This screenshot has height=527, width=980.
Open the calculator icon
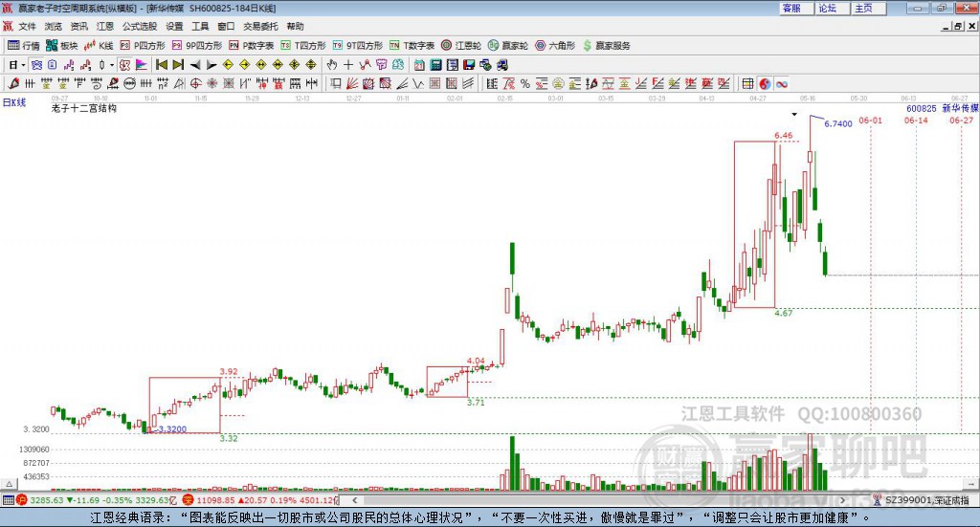[x=435, y=65]
